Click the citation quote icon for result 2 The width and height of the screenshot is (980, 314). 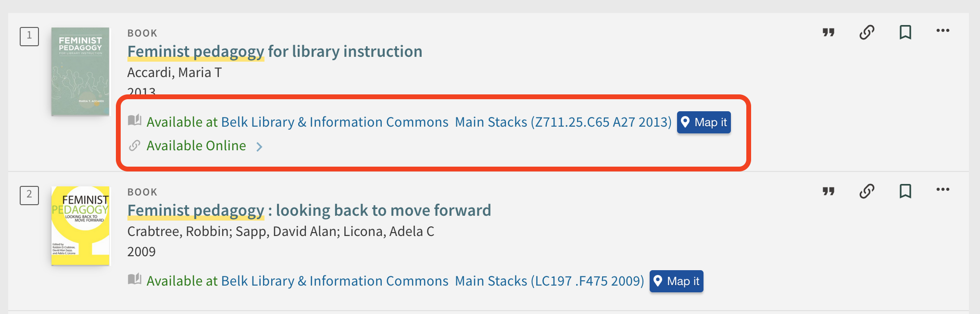828,191
